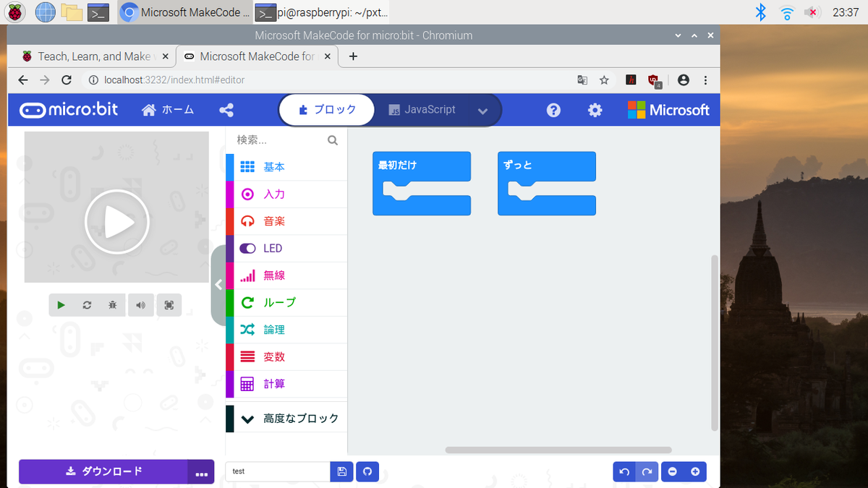
Task: Launch the terminal from the taskbar
Action: [x=98, y=12]
